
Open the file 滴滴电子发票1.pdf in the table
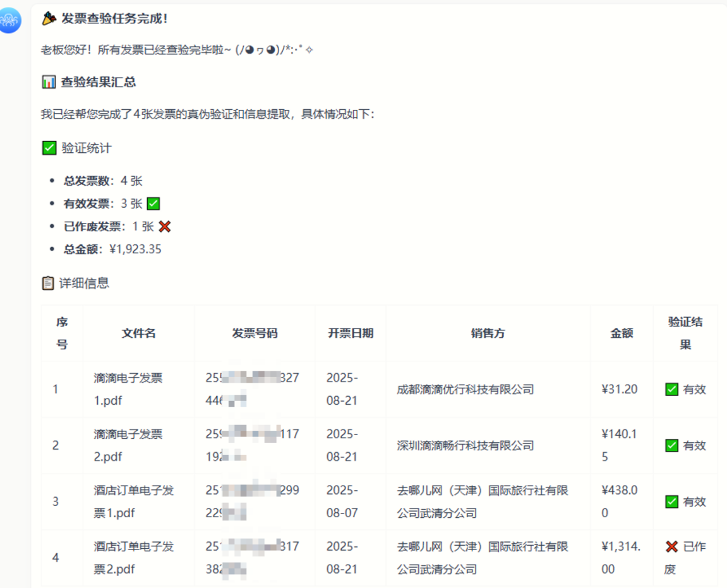pyautogui.click(x=128, y=389)
